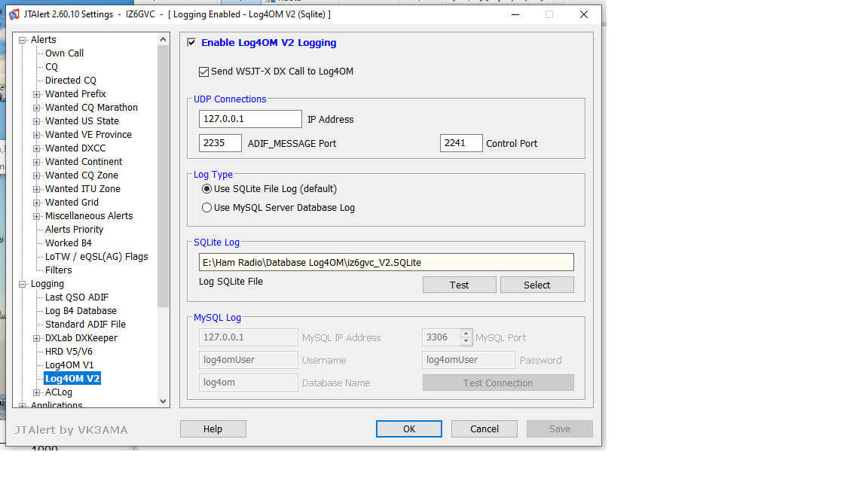Select LoTW / eQSL(AG) Flags item
Viewport: 868px width, 488px height.
(96, 257)
